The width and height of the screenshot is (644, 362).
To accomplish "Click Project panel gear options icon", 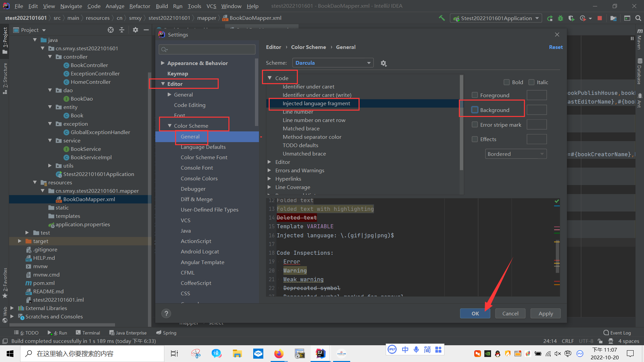I will tap(135, 30).
